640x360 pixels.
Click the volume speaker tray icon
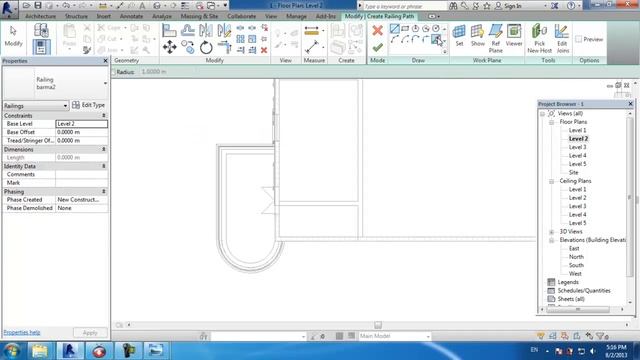(593, 351)
